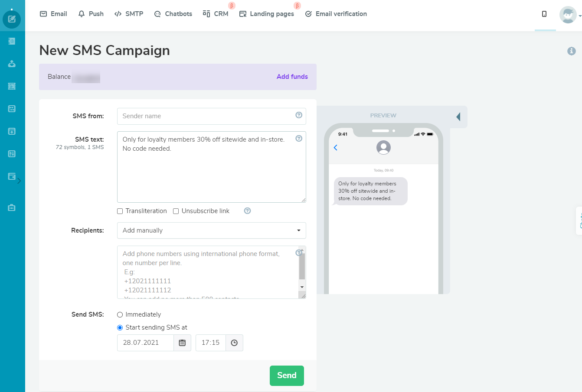Click the green Send button
This screenshot has width=582, height=392.
pyautogui.click(x=287, y=376)
